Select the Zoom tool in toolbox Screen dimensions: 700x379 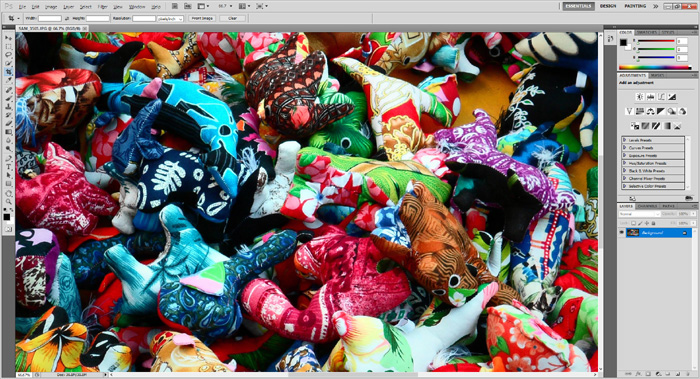pyautogui.click(x=8, y=201)
